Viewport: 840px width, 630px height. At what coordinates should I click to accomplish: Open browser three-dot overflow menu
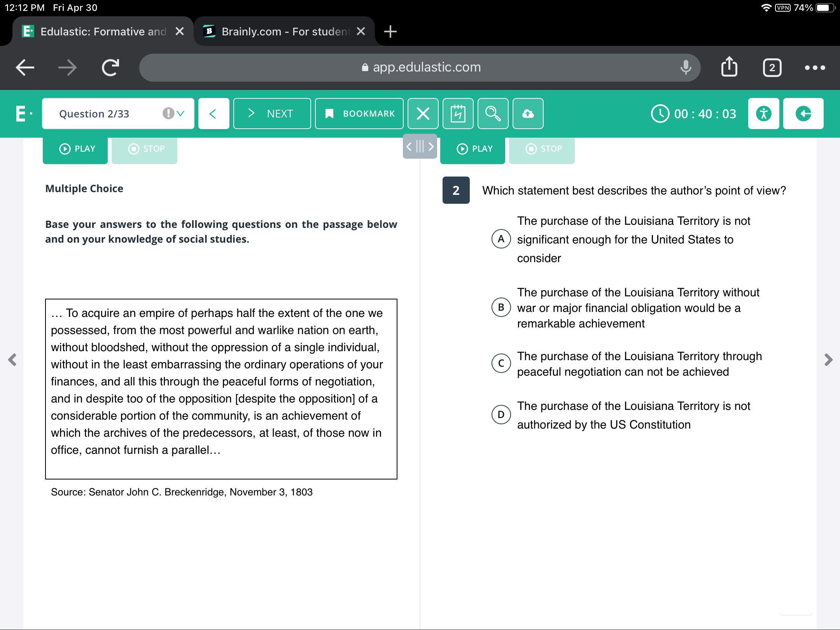pos(815,67)
